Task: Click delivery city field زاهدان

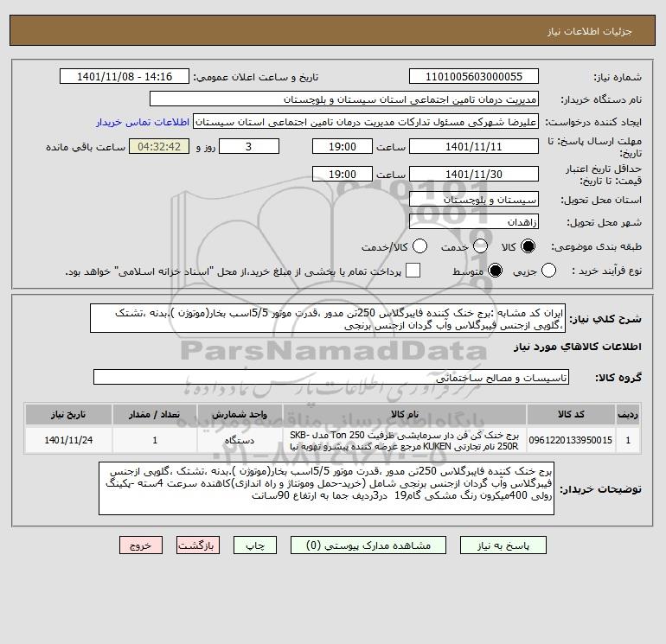Action: [x=474, y=221]
